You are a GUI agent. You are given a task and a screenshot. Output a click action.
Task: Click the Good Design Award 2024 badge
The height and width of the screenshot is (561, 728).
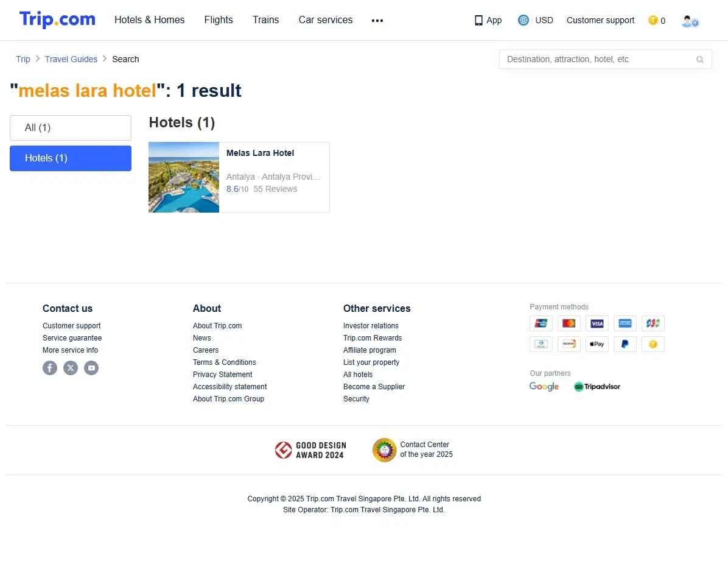click(310, 450)
